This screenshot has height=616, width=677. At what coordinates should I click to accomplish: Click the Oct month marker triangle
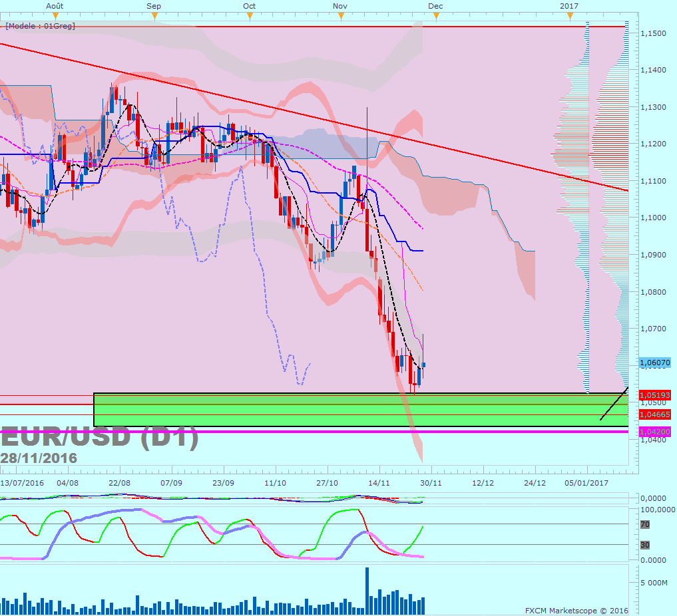tap(250, 17)
